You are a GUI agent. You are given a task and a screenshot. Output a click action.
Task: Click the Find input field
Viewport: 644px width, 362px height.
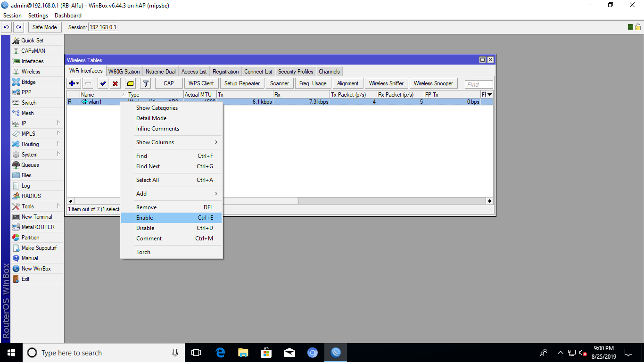(479, 84)
